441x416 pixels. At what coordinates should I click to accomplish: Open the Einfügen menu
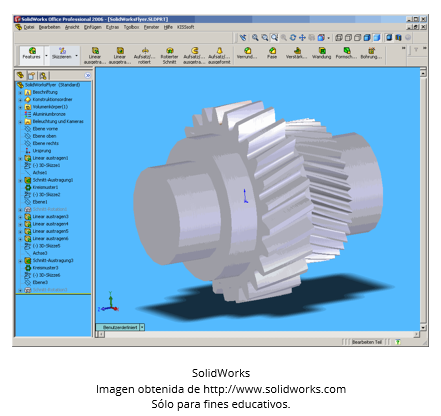tap(93, 27)
